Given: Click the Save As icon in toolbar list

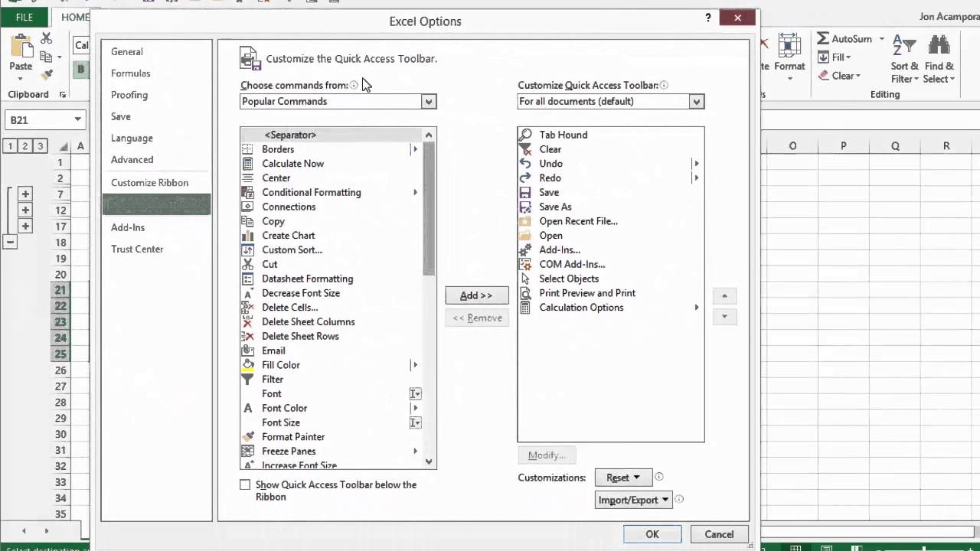Looking at the screenshot, I should (525, 207).
